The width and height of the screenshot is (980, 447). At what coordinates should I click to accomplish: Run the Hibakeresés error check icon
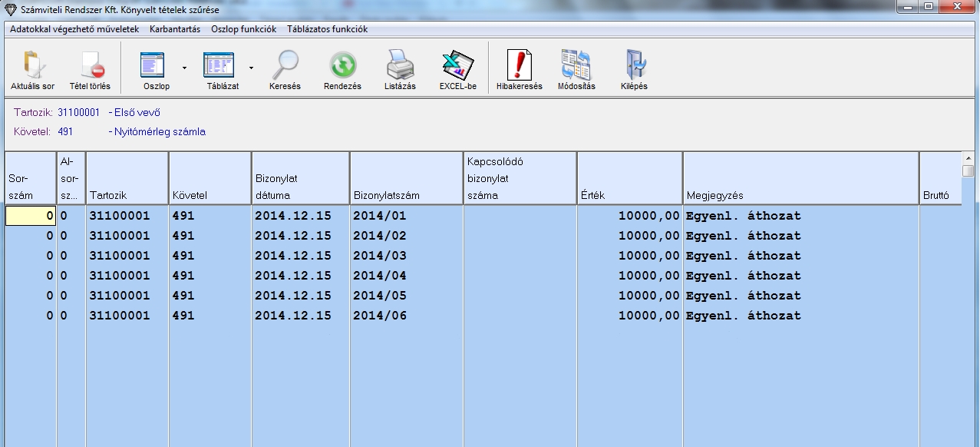click(519, 66)
